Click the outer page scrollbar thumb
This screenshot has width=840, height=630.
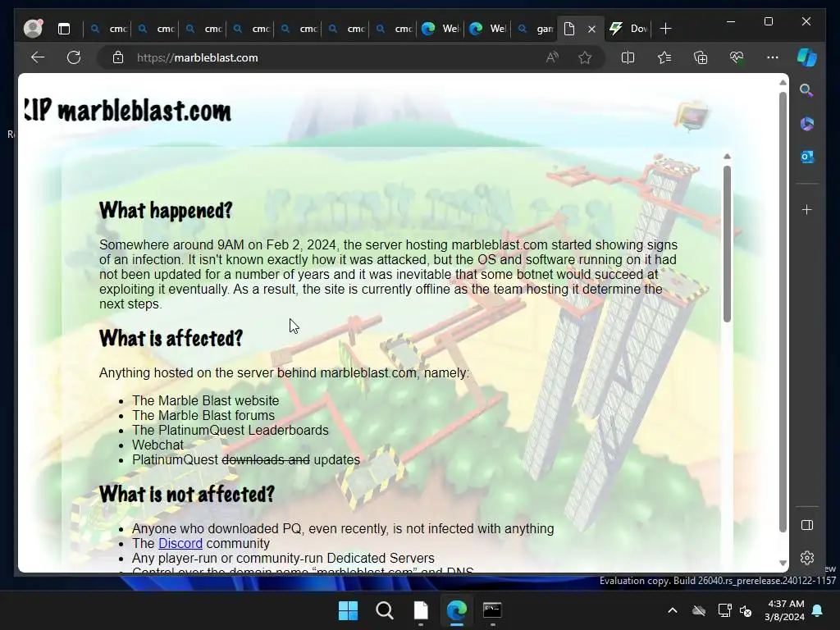(783, 312)
